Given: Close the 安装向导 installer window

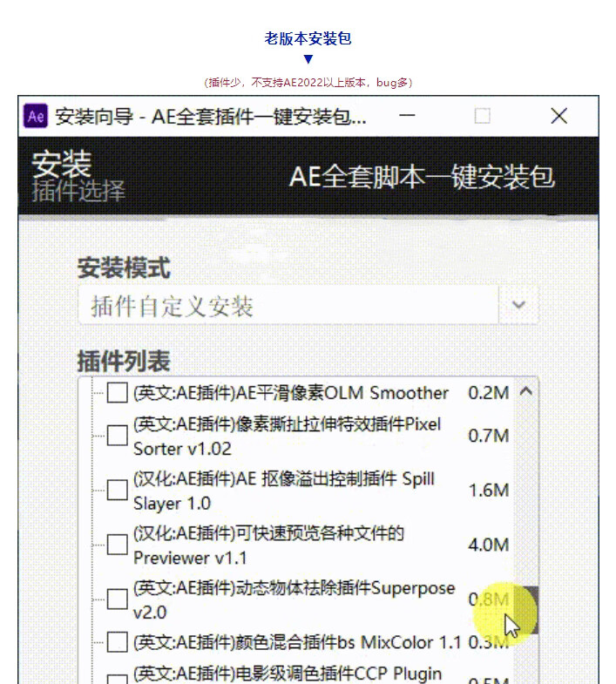Looking at the screenshot, I should coord(558,116).
